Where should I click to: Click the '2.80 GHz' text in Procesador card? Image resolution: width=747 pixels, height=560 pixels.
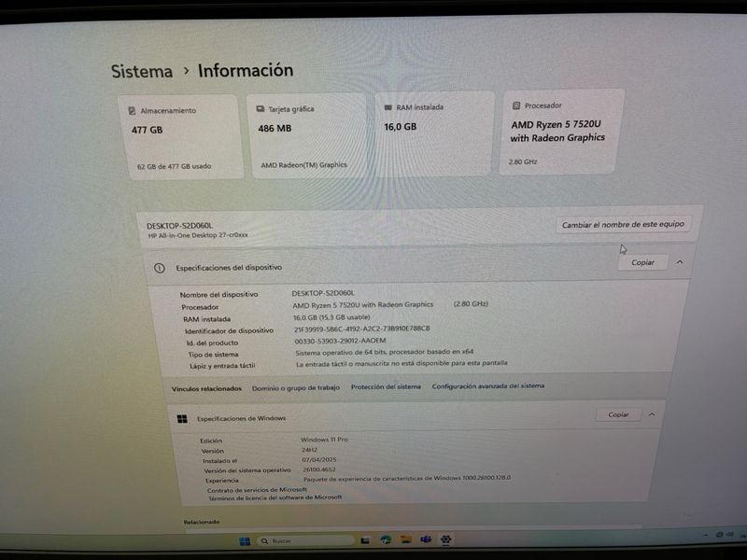point(523,161)
